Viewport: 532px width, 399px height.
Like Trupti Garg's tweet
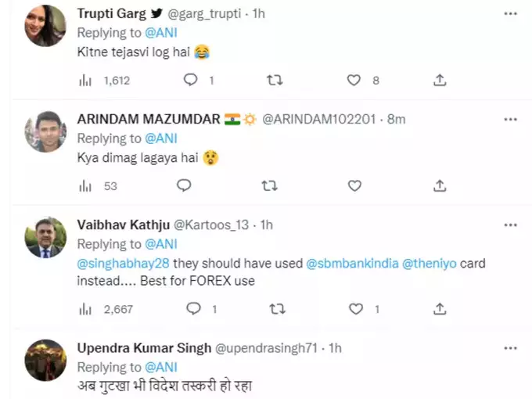[354, 80]
